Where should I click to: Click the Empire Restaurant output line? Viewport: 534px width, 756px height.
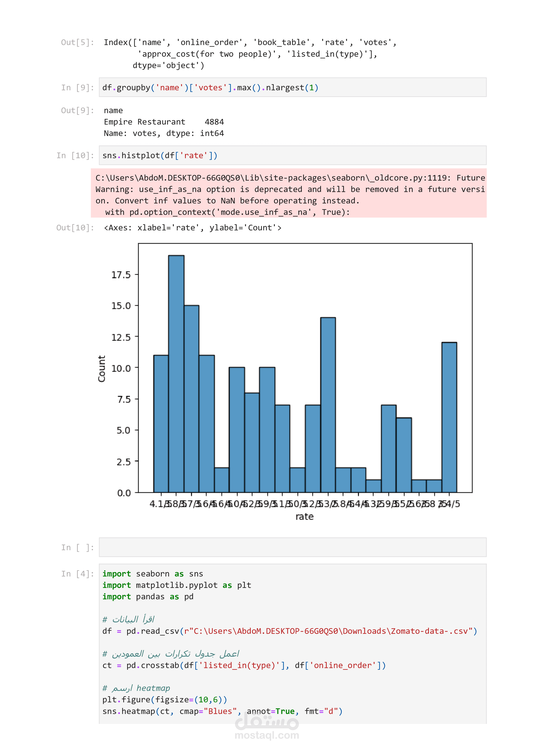pos(163,122)
